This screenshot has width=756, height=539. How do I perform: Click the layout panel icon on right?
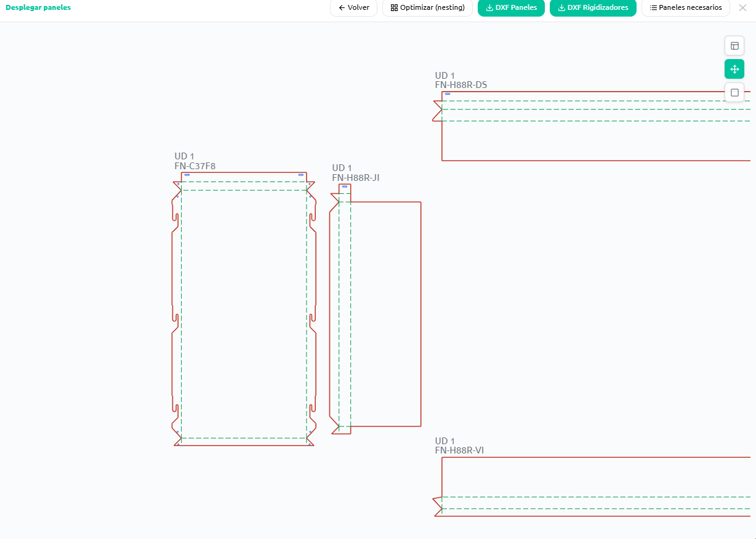(x=734, y=46)
